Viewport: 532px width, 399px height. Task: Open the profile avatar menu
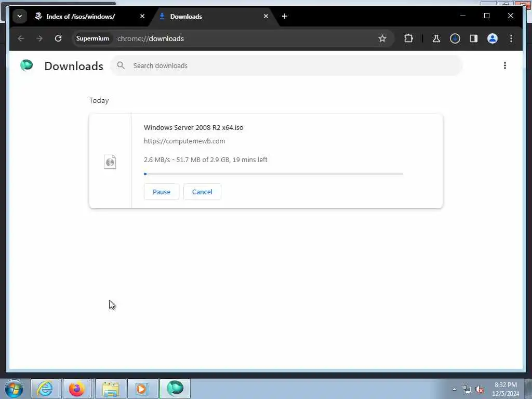[x=493, y=38]
